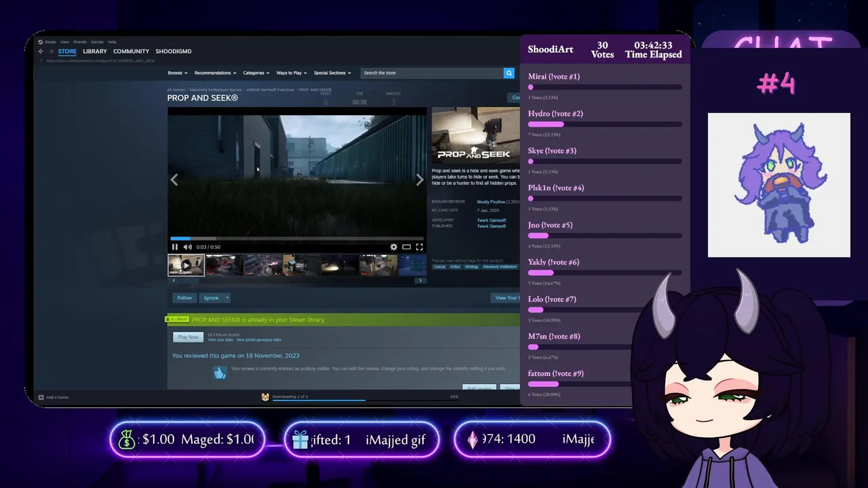Click the All Games breadcrumb

176,89
